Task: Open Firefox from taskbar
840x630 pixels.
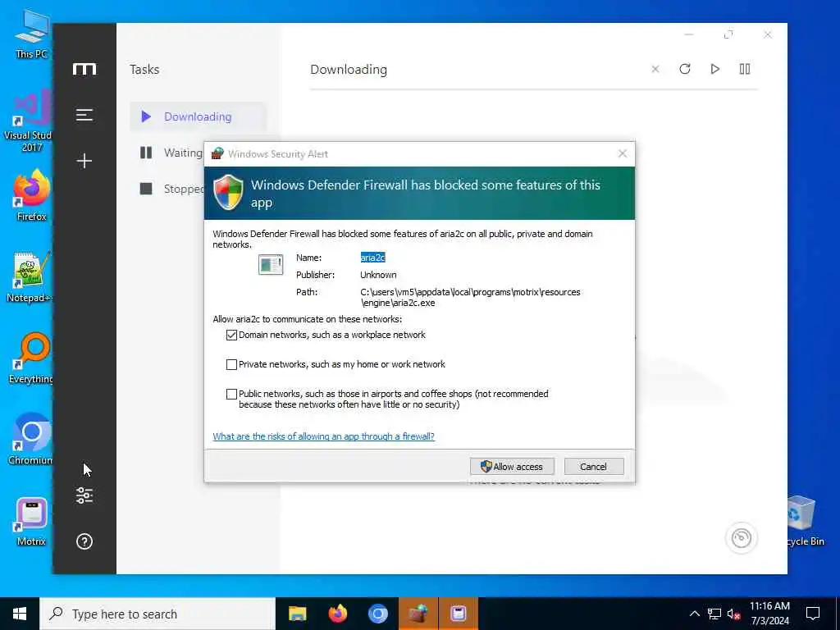Action: (337, 614)
